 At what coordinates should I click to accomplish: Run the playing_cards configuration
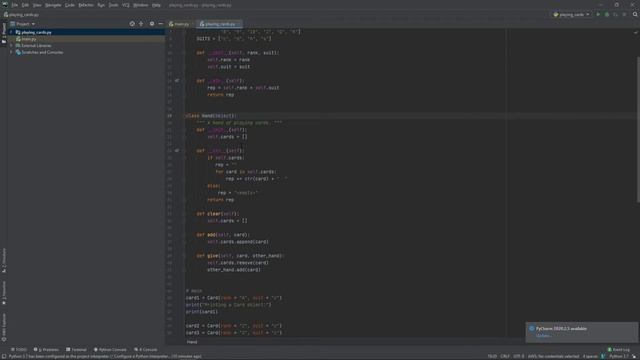(x=598, y=15)
